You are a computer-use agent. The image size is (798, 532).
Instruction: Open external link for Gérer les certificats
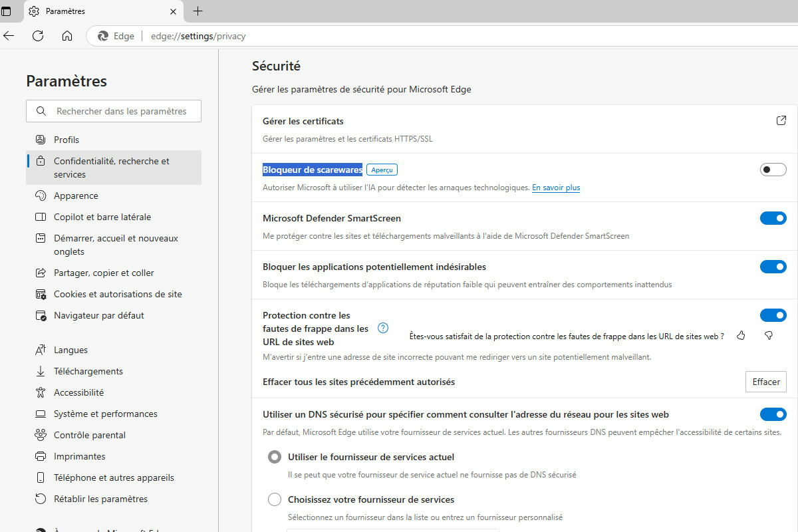click(781, 121)
